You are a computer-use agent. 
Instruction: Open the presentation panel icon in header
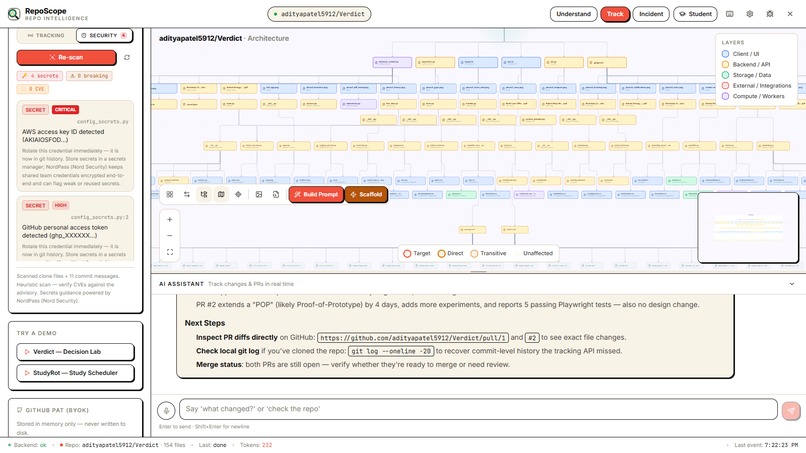(x=729, y=14)
